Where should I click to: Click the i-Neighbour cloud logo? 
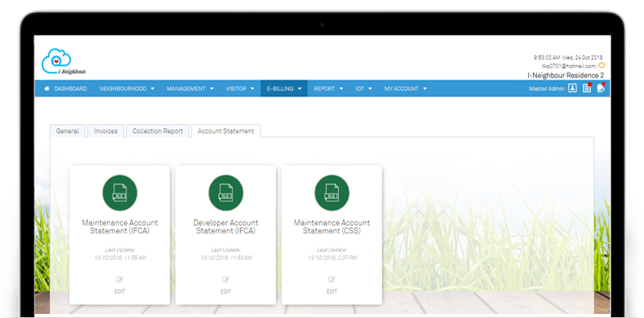tap(63, 62)
